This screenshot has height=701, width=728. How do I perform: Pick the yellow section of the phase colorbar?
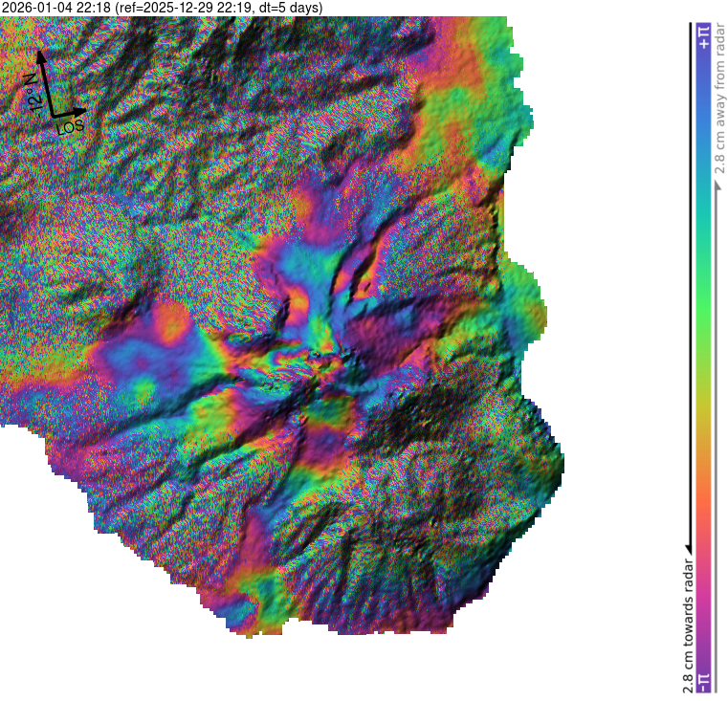(x=703, y=421)
